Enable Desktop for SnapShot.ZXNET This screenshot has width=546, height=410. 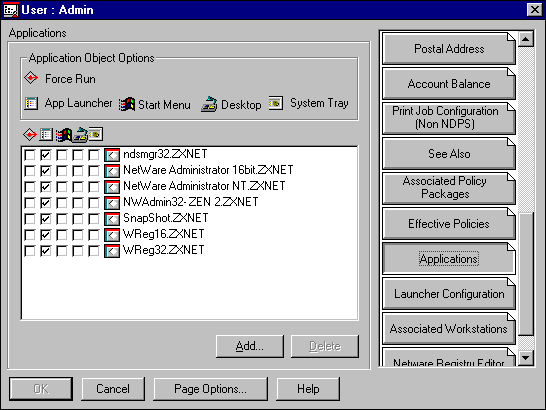(78, 219)
